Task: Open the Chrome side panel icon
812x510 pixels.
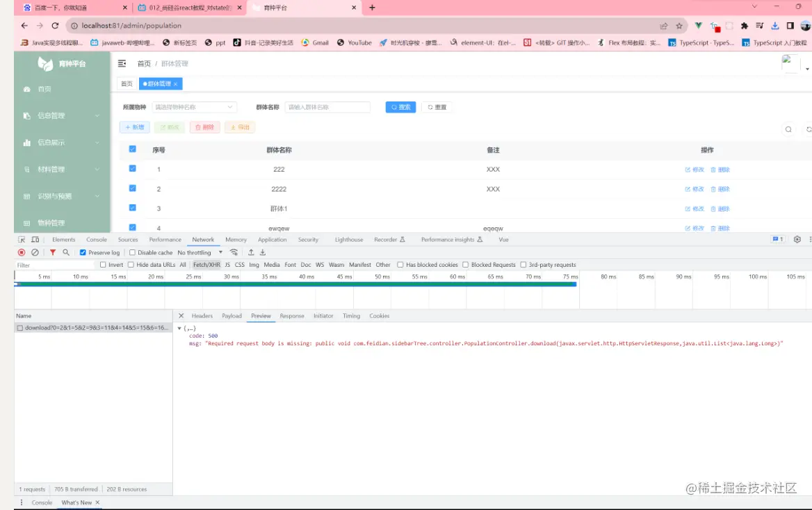Action: [x=790, y=26]
